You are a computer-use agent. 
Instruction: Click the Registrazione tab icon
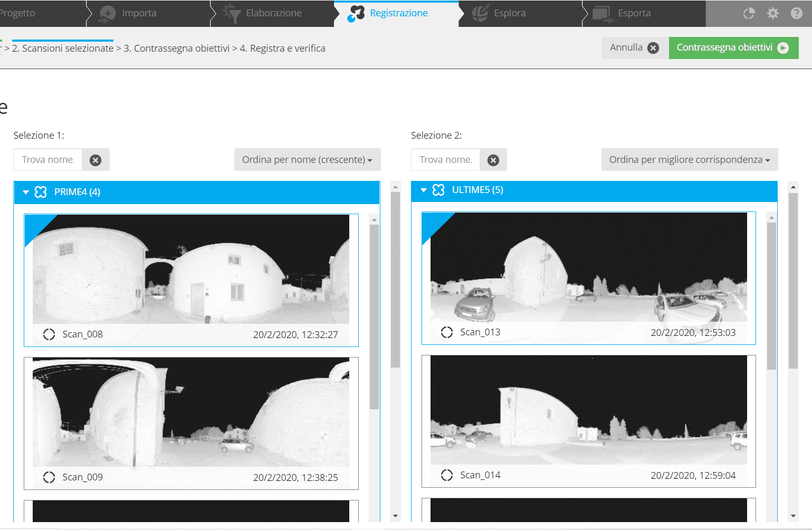coord(356,13)
